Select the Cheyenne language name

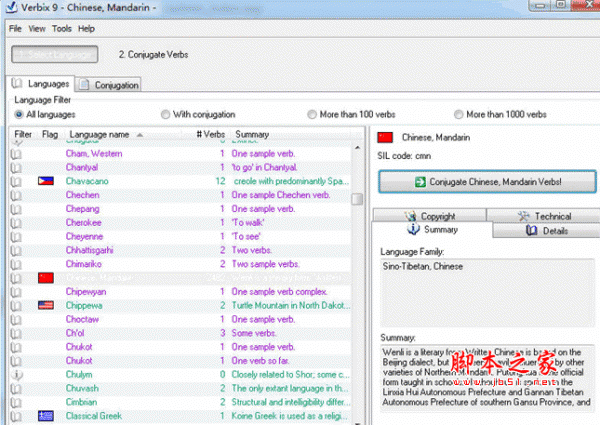(x=84, y=236)
